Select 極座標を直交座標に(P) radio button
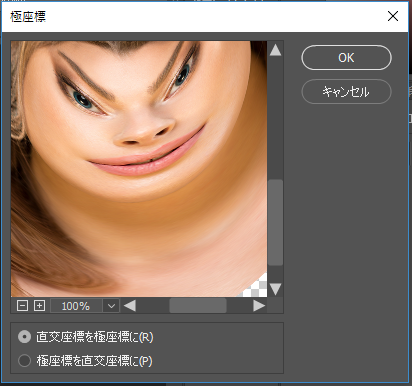 point(24,360)
